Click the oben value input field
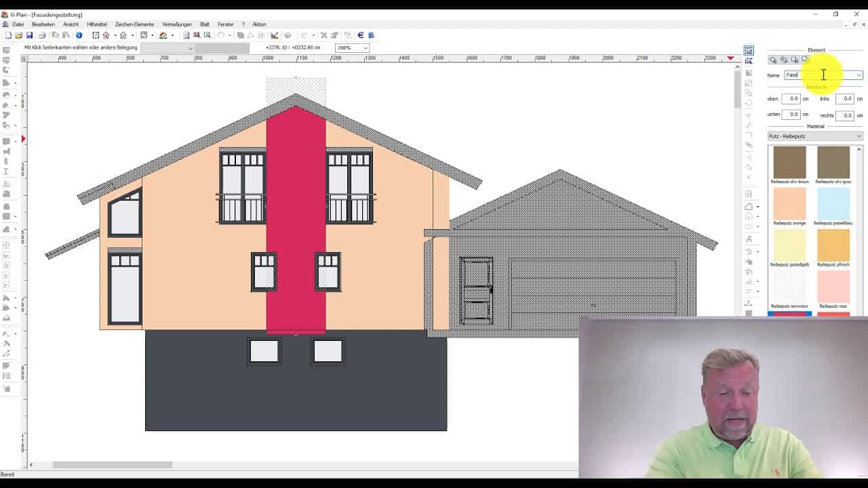This screenshot has height=488, width=868. (x=793, y=98)
